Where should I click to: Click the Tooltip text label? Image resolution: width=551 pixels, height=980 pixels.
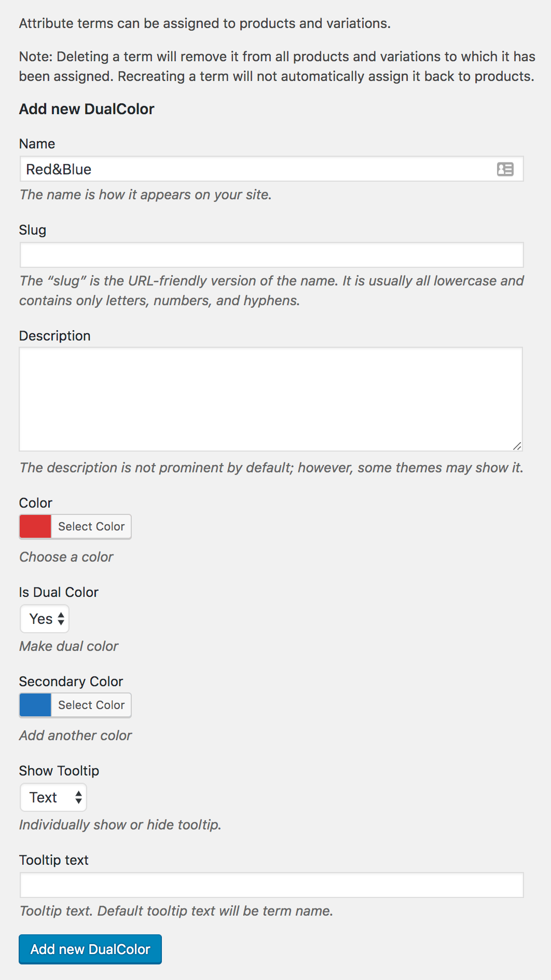pyautogui.click(x=54, y=860)
